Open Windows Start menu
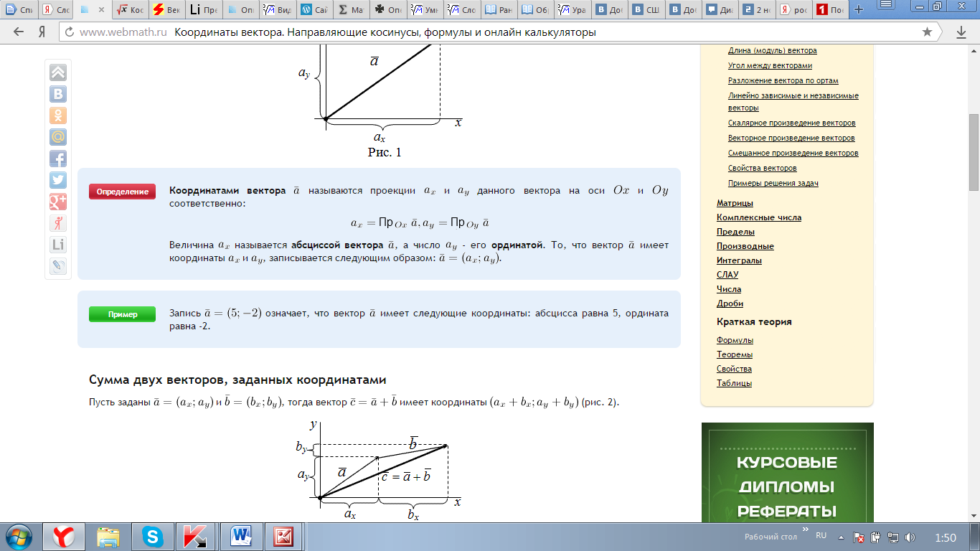Viewport: 980px width, 551px height. (19, 536)
